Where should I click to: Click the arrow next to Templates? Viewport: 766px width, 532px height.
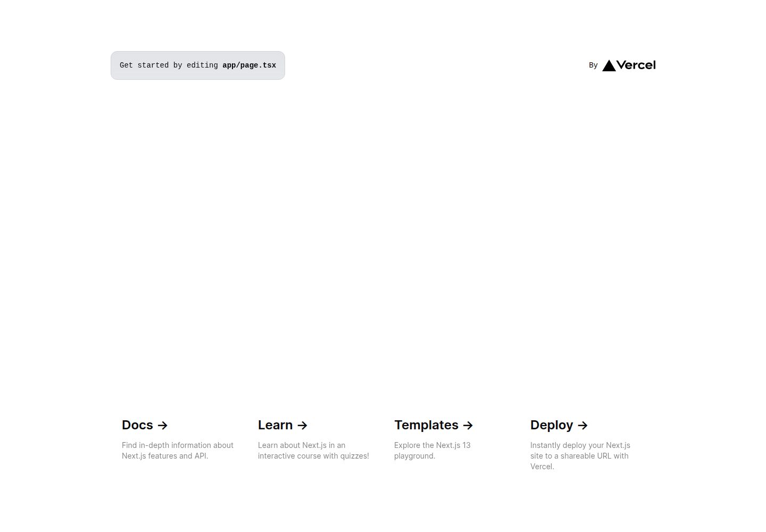click(x=468, y=426)
